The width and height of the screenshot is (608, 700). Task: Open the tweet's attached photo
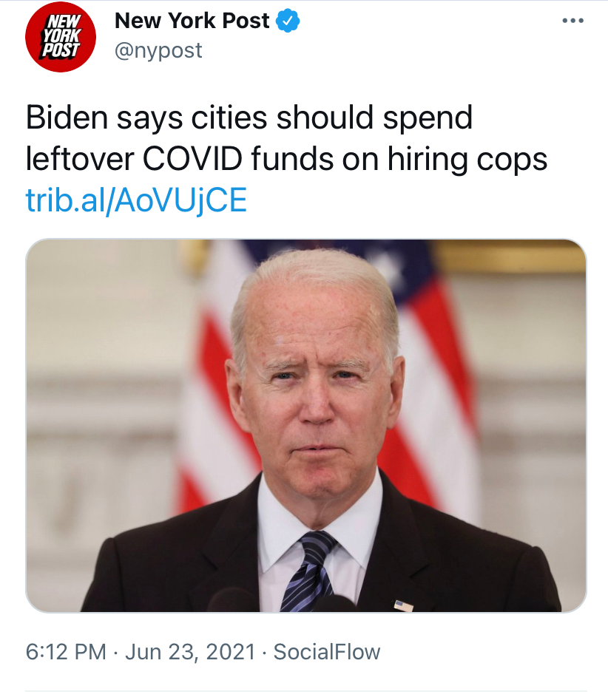coord(306,426)
